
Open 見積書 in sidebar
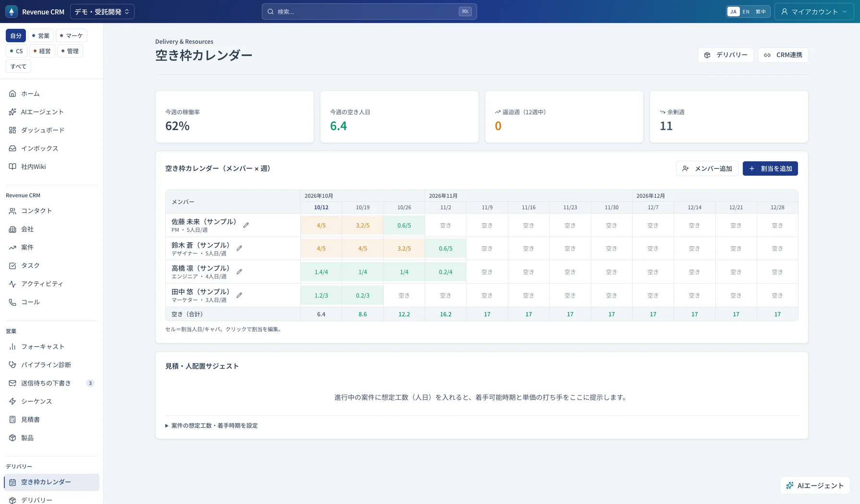click(51, 420)
